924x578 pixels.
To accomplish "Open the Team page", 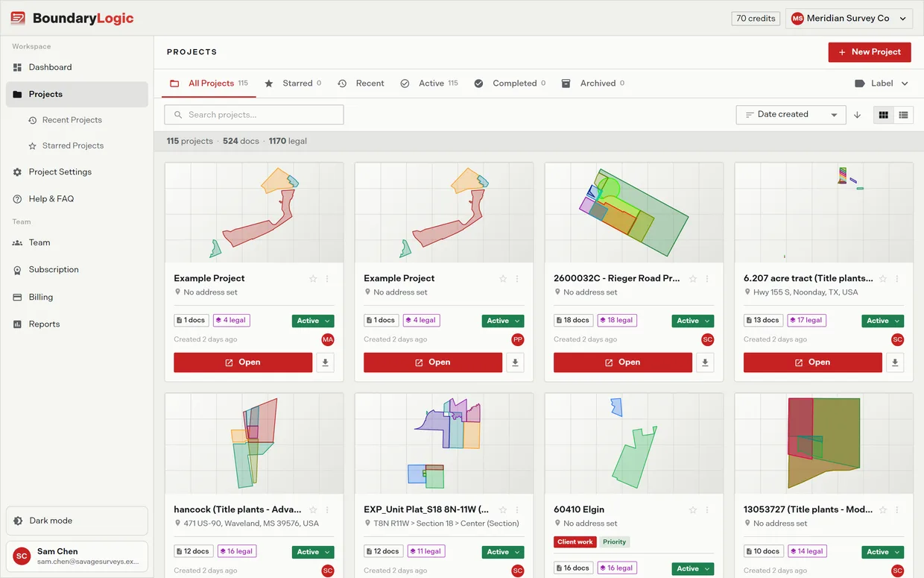I will [x=77, y=242].
